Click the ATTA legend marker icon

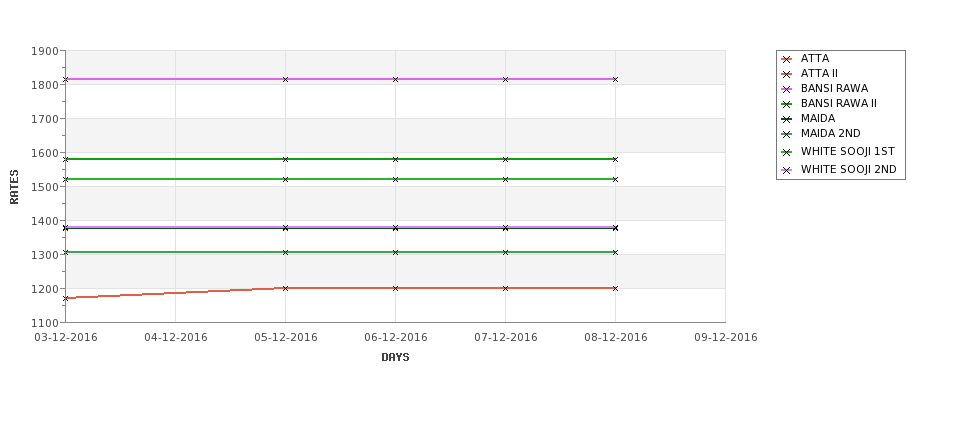coord(786,59)
